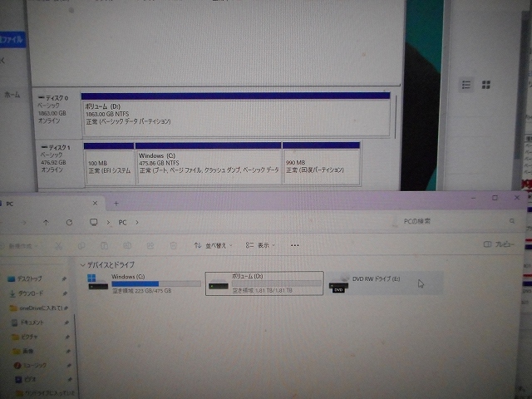This screenshot has height=399, width=532.
Task: Open the 並べ替え sort dropdown
Action: coord(213,245)
